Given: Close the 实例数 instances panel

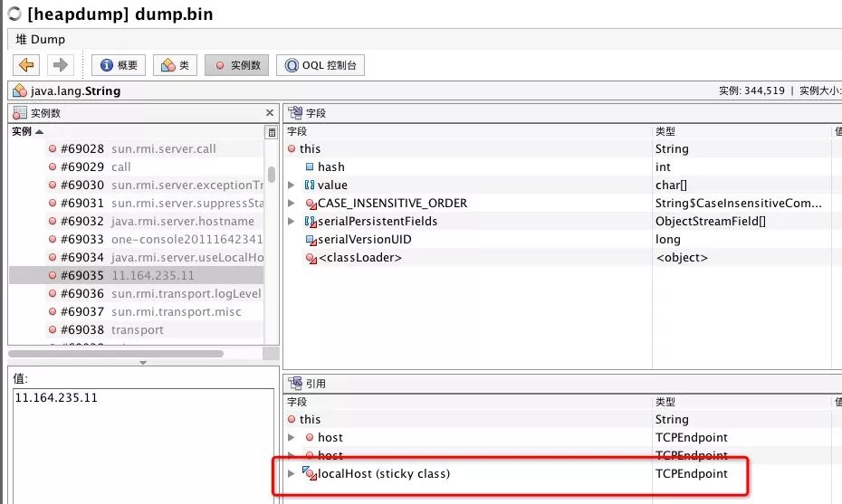Looking at the screenshot, I should pos(270,113).
